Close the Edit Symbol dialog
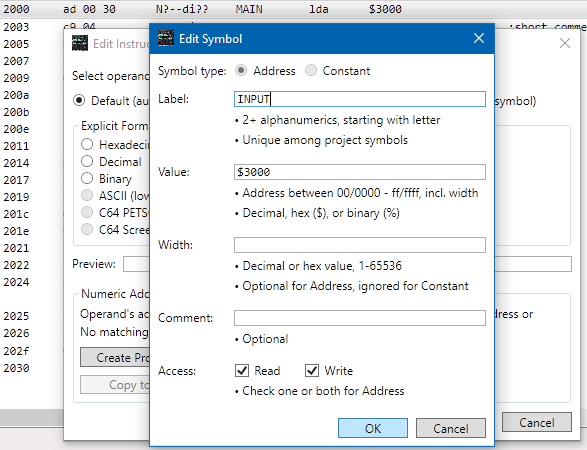This screenshot has height=450, width=587. [479, 38]
